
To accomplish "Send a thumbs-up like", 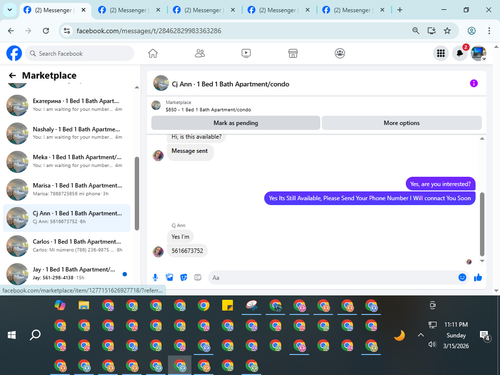I will coord(478,277).
